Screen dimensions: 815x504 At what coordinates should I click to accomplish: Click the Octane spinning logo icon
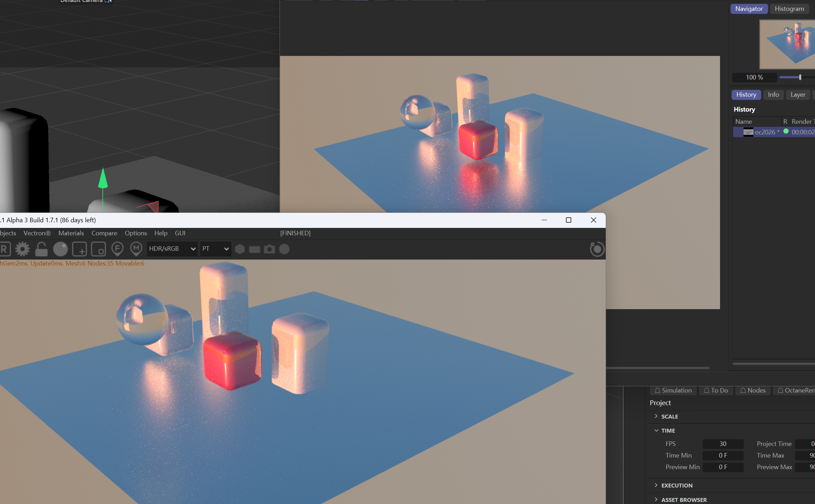coord(597,249)
